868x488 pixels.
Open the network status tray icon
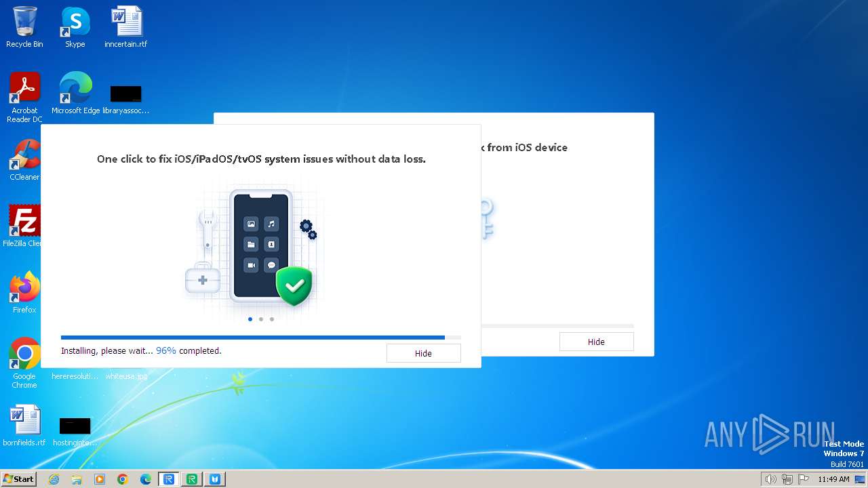tap(787, 479)
